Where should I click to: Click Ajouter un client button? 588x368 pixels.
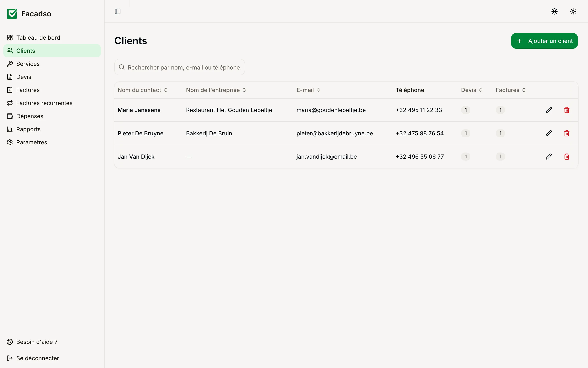coord(544,41)
